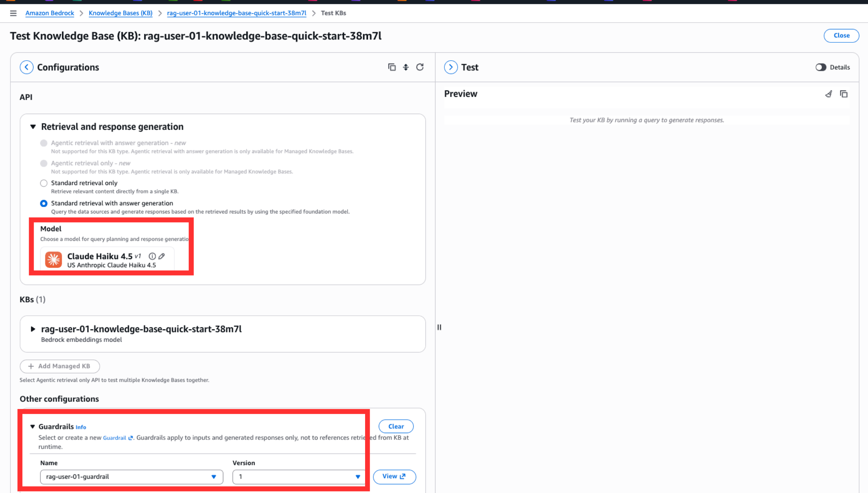This screenshot has height=493, width=868.
Task: Copy the Preview output icon
Action: coord(844,94)
